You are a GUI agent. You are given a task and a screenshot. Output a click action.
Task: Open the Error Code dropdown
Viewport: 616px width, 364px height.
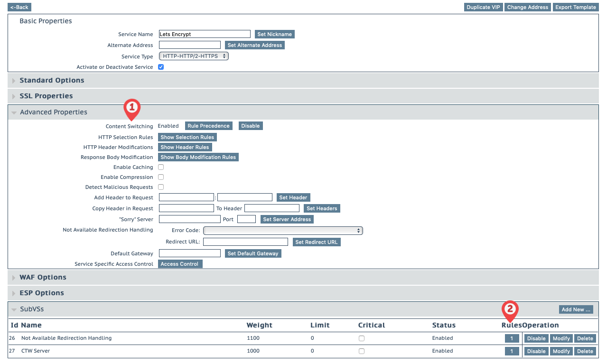[283, 231]
